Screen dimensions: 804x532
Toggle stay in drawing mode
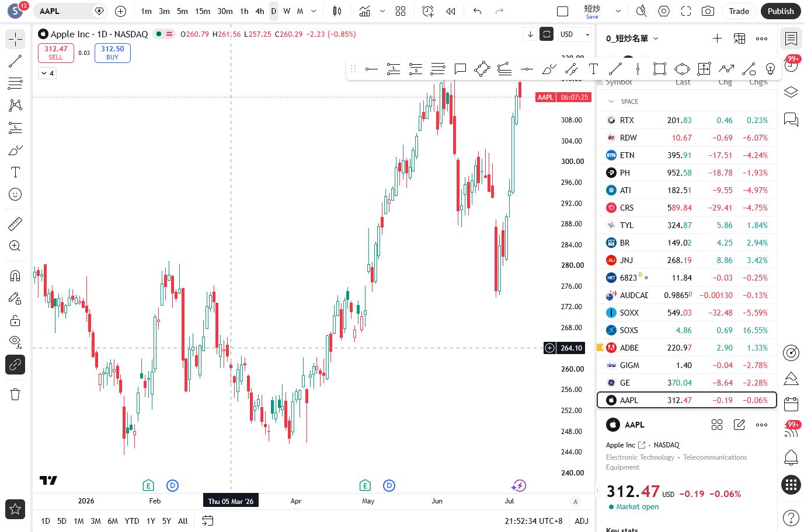pos(15,298)
